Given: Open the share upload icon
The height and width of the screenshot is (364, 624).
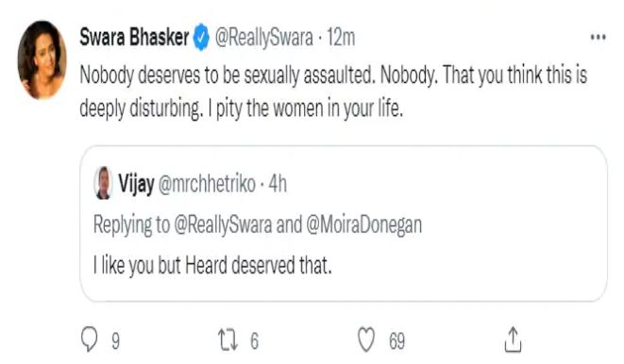Looking at the screenshot, I should 513,339.
